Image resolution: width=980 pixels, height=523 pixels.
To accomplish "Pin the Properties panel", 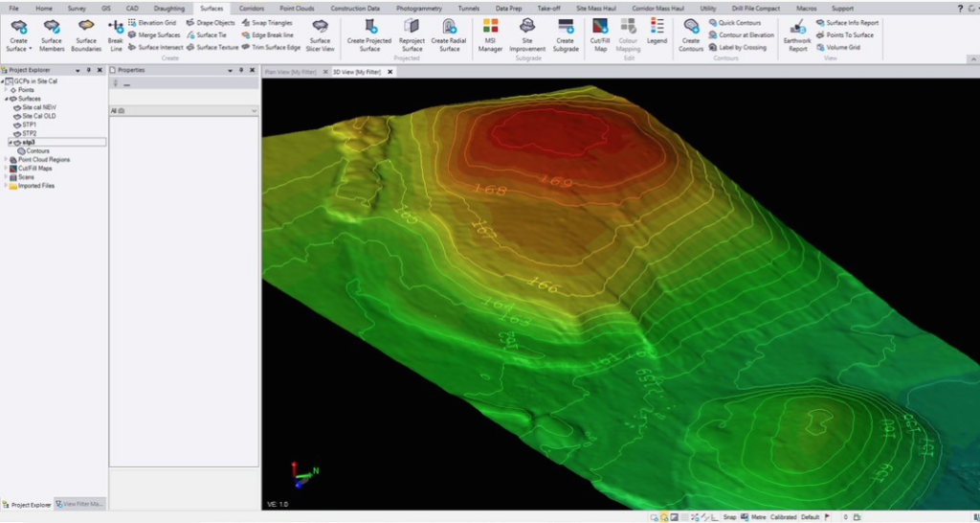I will tap(241, 70).
